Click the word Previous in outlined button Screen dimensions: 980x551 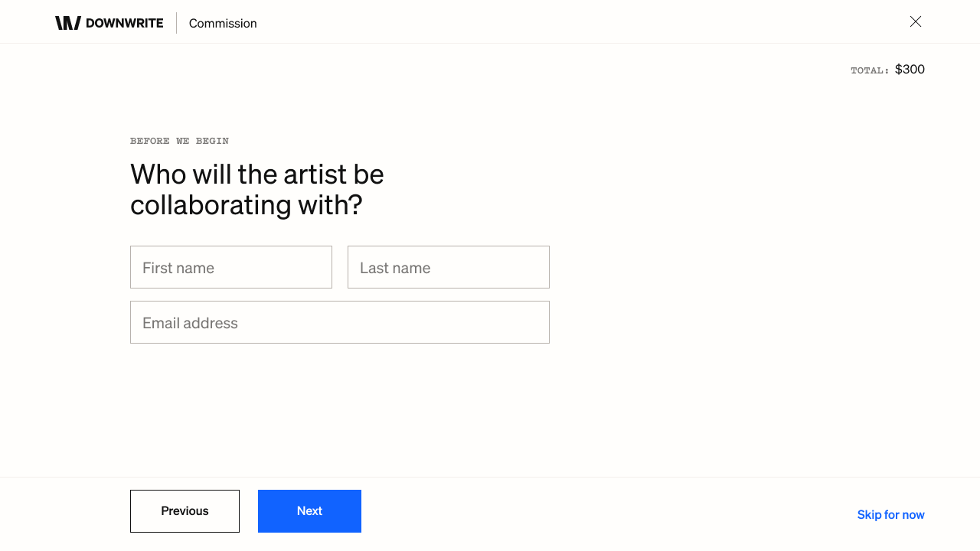coord(185,511)
